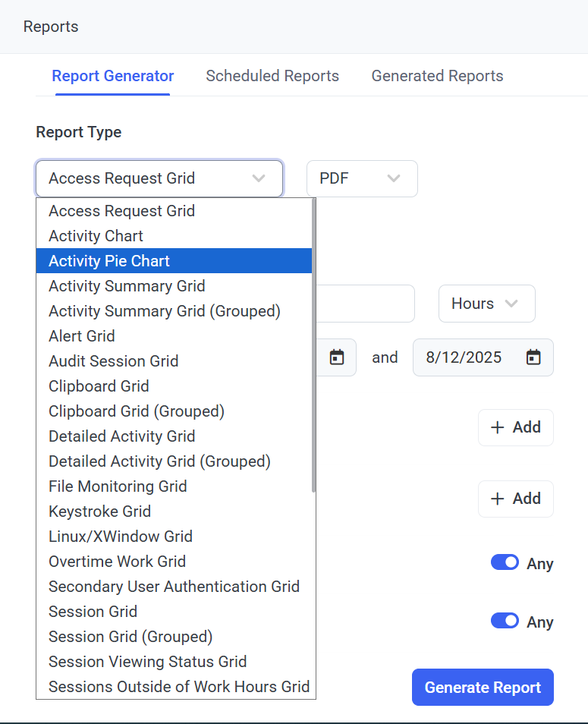Viewport: 588px width, 724px height.
Task: Expand the Access Request Grid report type dropdown
Action: (159, 178)
